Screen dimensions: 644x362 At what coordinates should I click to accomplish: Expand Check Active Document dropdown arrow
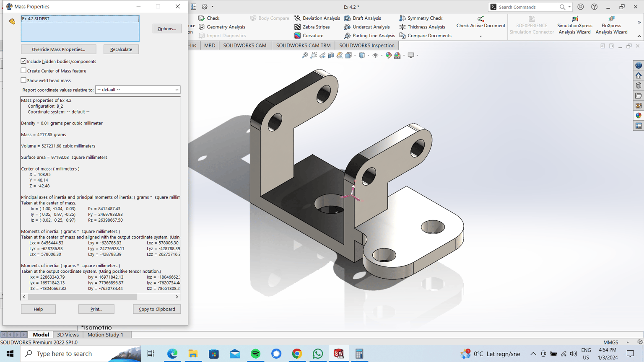click(481, 36)
